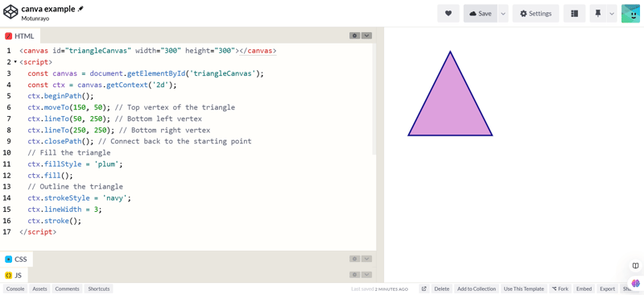Image resolution: width=644 pixels, height=295 pixels.
Task: Open the Console panel
Action: pos(15,289)
